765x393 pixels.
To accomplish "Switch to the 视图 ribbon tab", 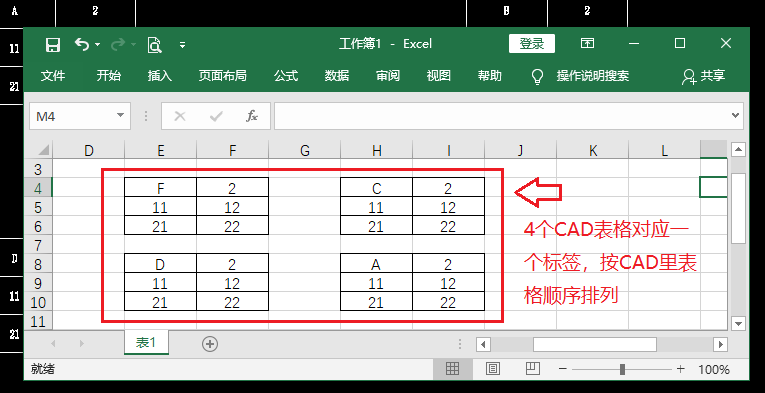I will (439, 76).
